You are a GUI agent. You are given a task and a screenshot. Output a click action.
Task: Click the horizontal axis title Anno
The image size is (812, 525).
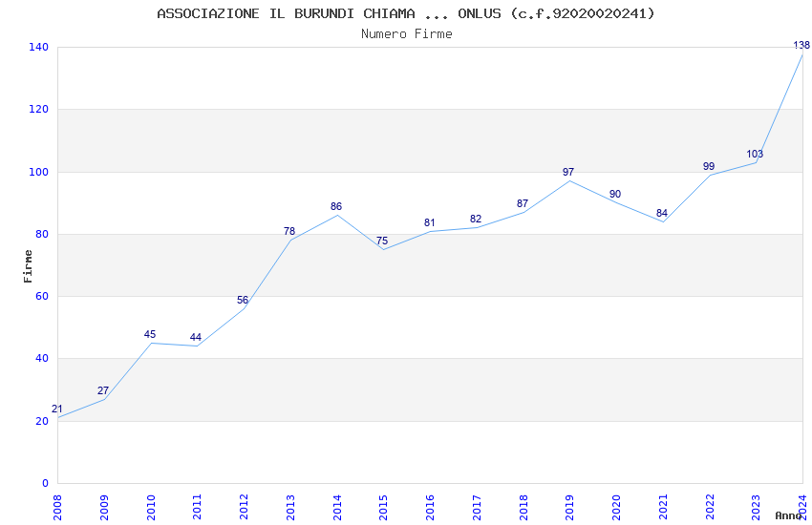788,515
